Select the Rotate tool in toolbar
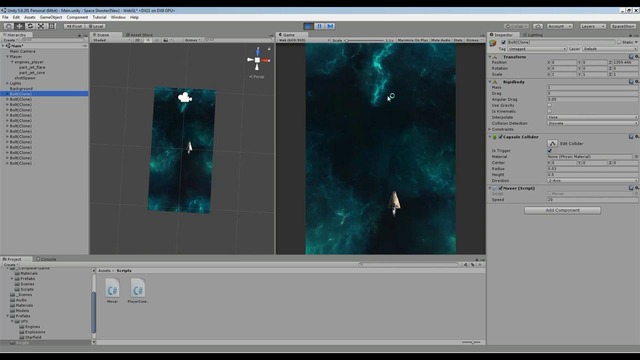The width and height of the screenshot is (640, 360). coord(30,26)
